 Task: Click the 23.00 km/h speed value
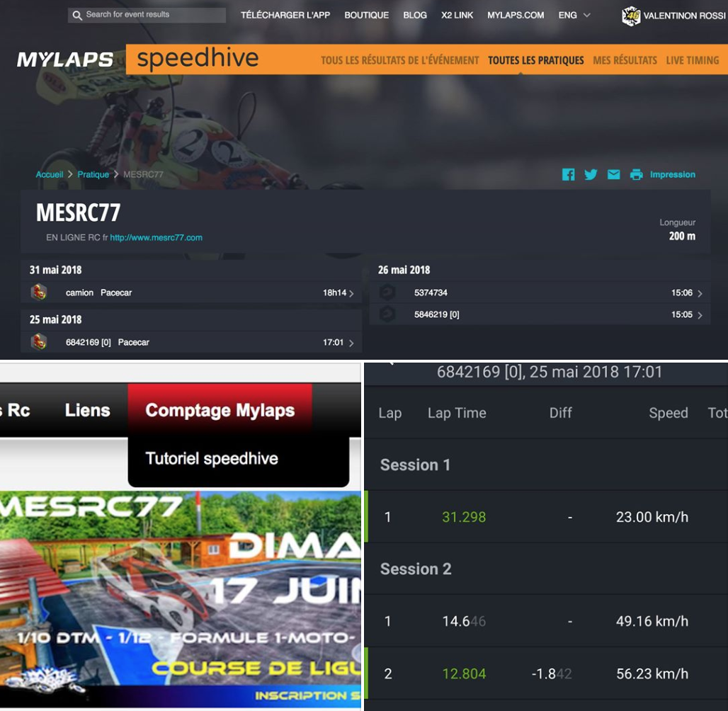coord(652,517)
